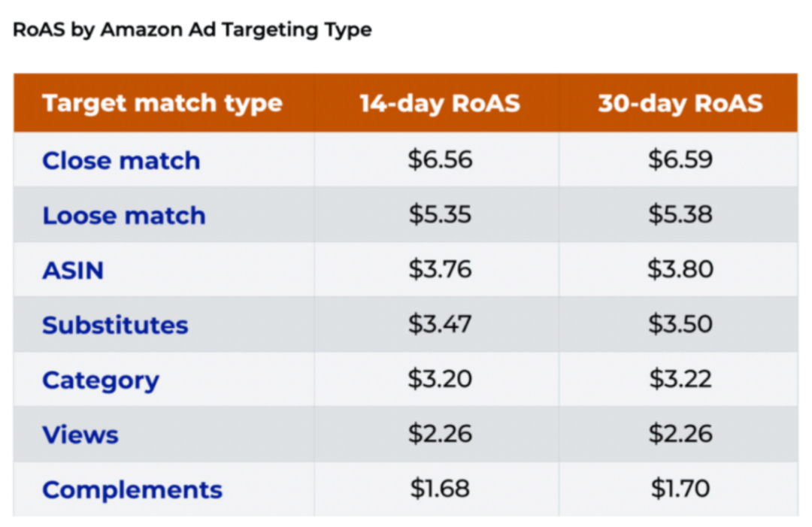Select the $1.68 Complements 14-day cell
Viewport: 812px width, 527px height.
click(440, 489)
